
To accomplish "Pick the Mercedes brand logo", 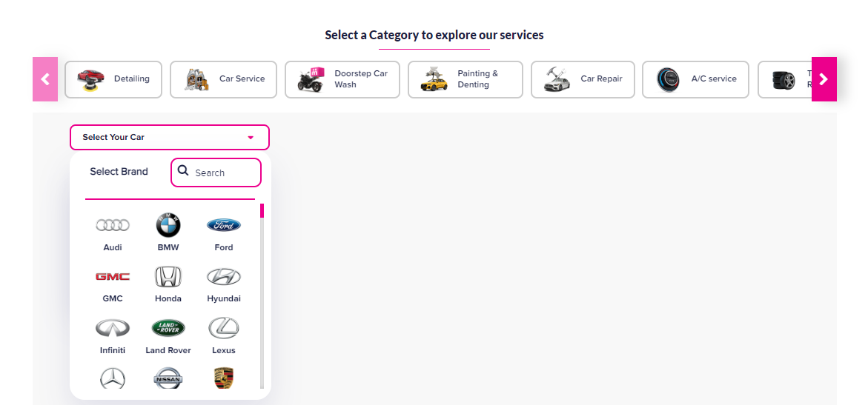I will pyautogui.click(x=113, y=378).
